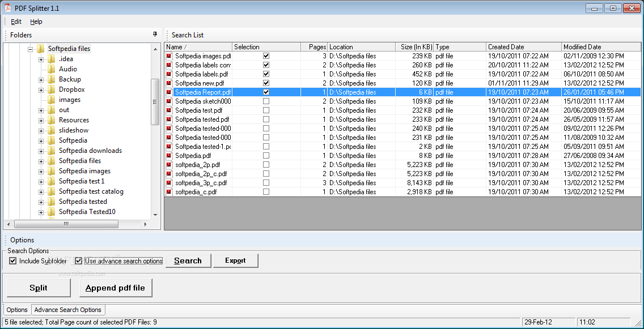644x329 pixels.
Task: Click the Backup folder icon
Action: [52, 79]
